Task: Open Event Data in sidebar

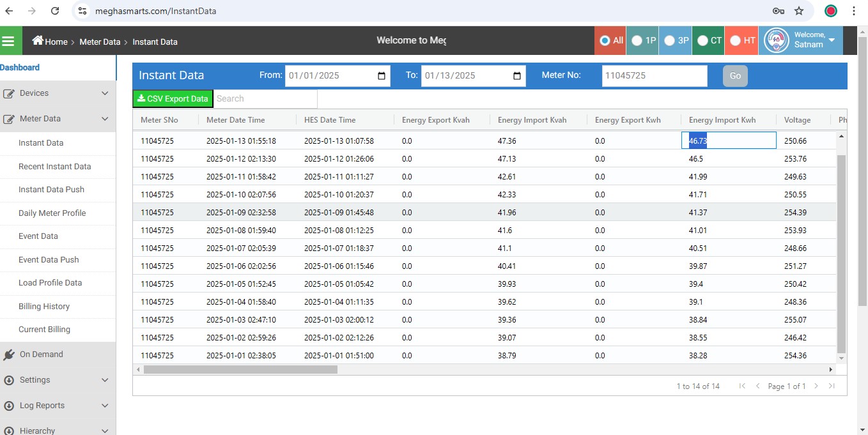Action: 38,236
